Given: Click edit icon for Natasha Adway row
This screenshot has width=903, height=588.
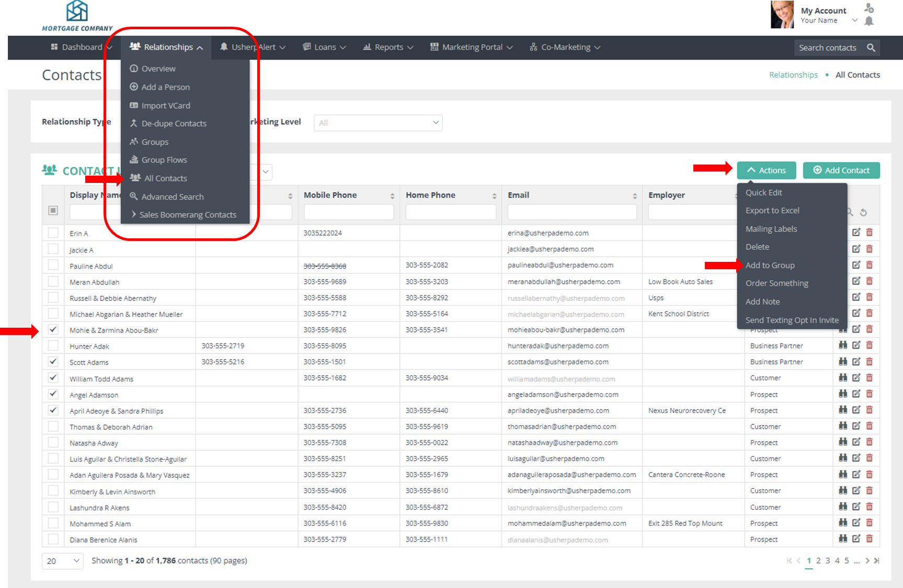Looking at the screenshot, I should click(x=856, y=442).
